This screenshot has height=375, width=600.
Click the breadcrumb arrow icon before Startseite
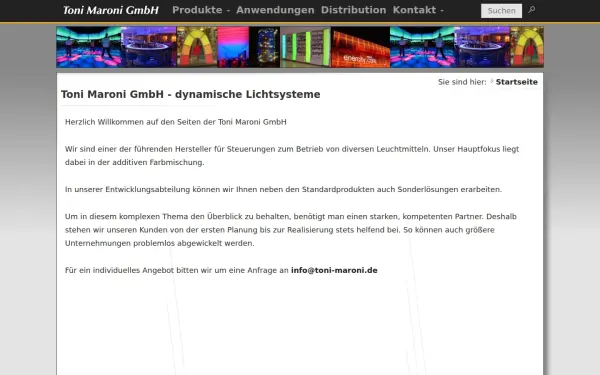[492, 81]
